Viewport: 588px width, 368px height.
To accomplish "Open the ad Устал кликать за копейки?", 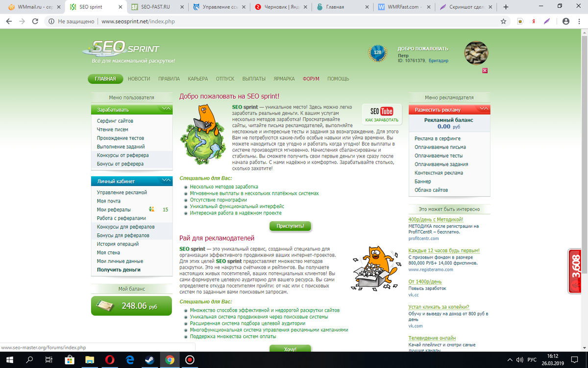I will point(439,307).
